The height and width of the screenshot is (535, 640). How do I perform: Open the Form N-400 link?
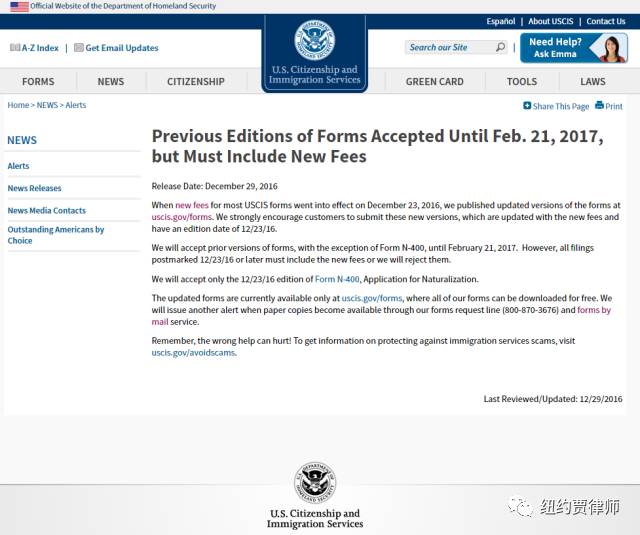pyautogui.click(x=337, y=279)
